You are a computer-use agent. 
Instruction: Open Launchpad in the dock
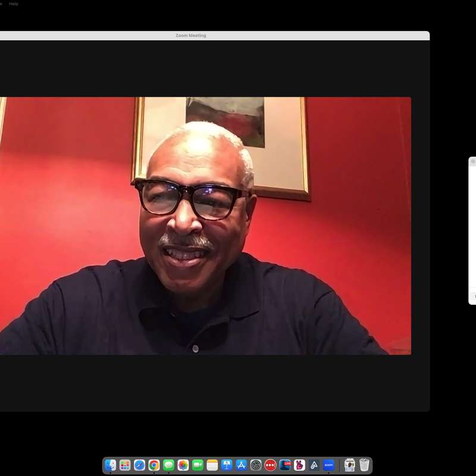125,465
